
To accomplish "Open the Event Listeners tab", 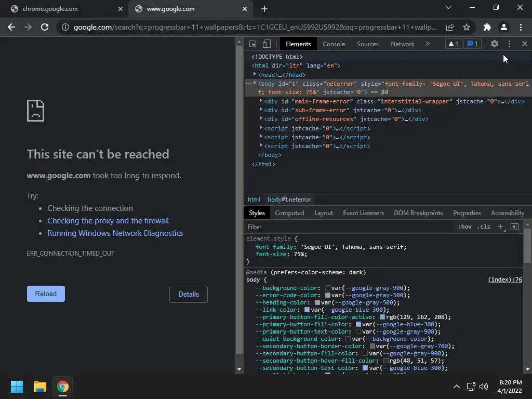I will pos(363,212).
